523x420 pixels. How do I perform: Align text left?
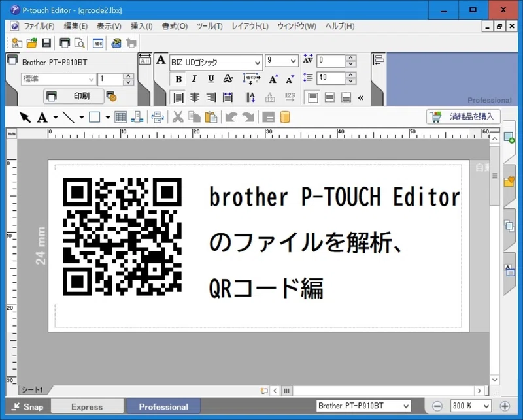pyautogui.click(x=178, y=97)
